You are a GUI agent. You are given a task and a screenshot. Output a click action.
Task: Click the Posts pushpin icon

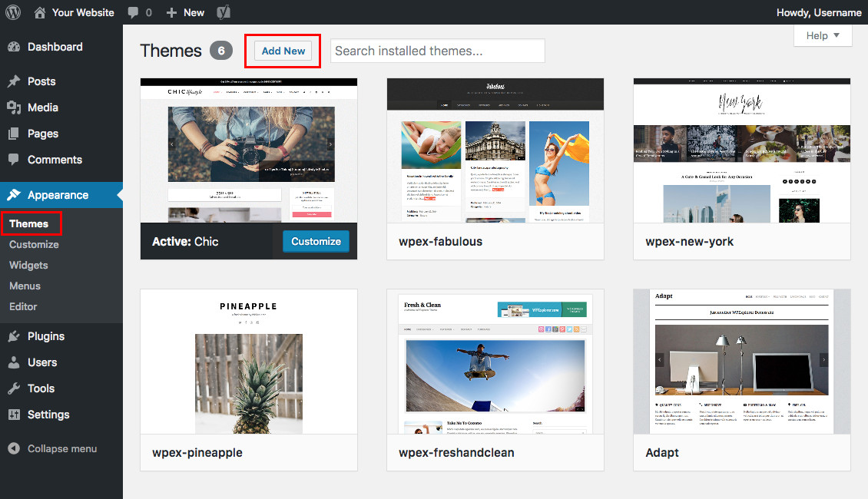(14, 81)
